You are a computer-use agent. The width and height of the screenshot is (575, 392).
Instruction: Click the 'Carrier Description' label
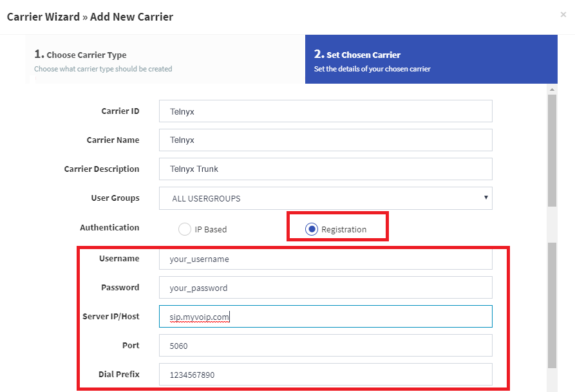102,169
